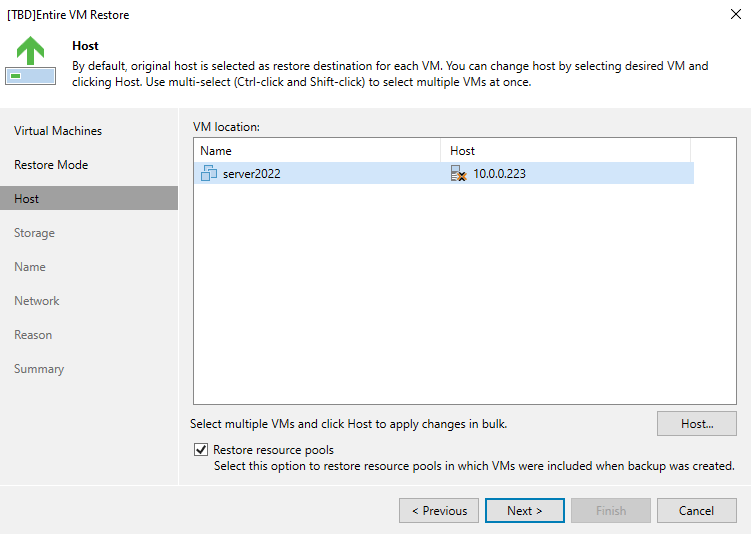This screenshot has height=534, width=751.
Task: Toggle the Restore resource pools checkbox
Action: click(201, 450)
